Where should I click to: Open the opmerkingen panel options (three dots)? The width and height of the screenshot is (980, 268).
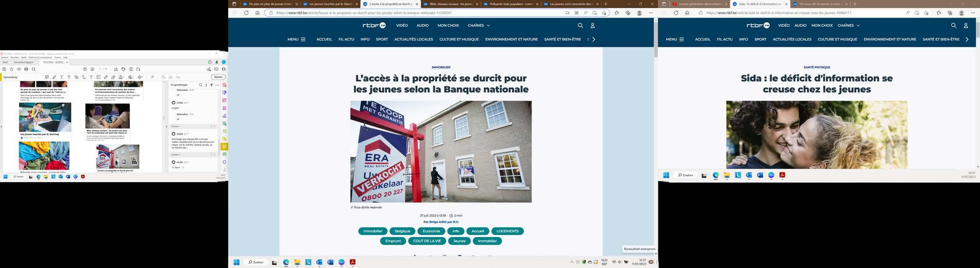217,85
